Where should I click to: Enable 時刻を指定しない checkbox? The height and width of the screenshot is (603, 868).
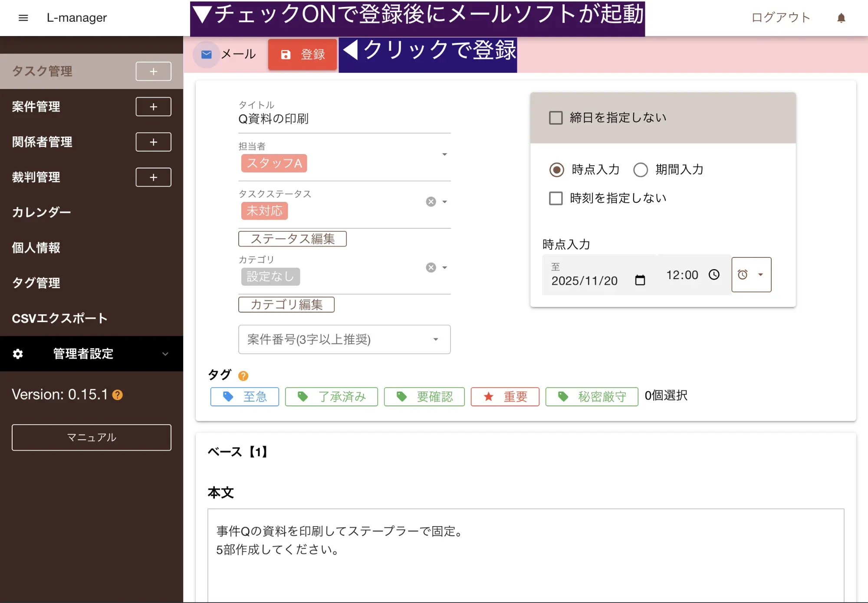556,198
